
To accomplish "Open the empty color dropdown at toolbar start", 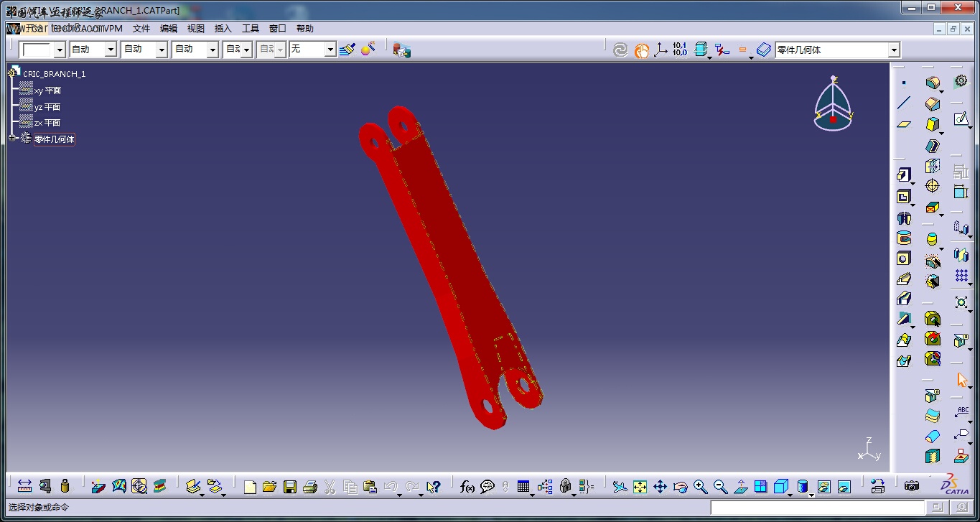I will click(59, 49).
